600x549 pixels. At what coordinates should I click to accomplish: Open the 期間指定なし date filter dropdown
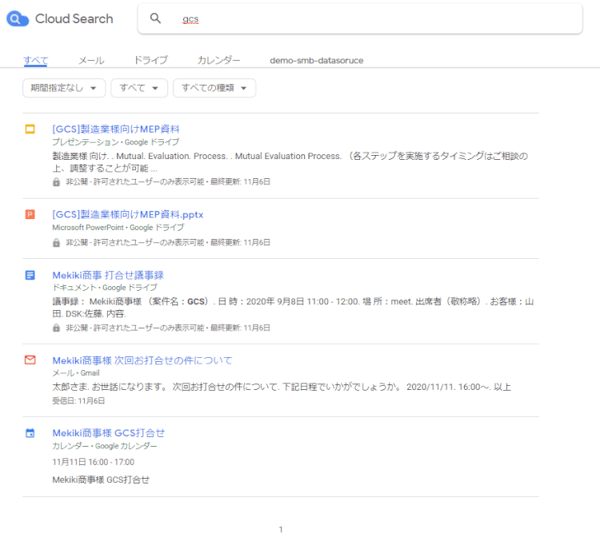pos(64,88)
